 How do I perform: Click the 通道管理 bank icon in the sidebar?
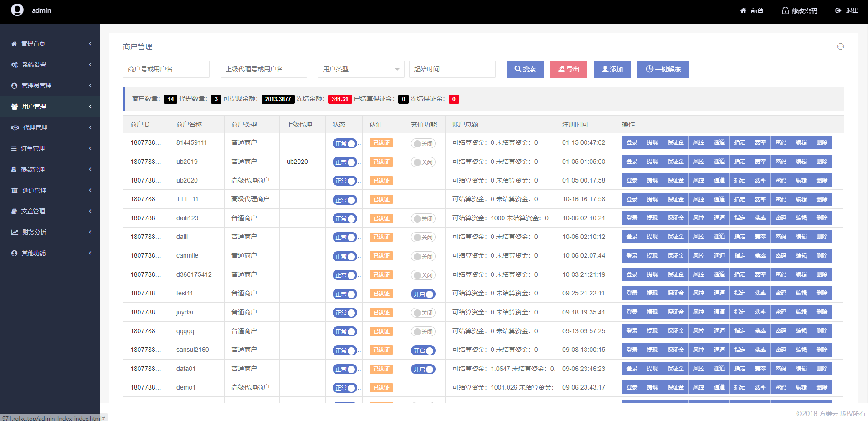pyautogui.click(x=15, y=190)
